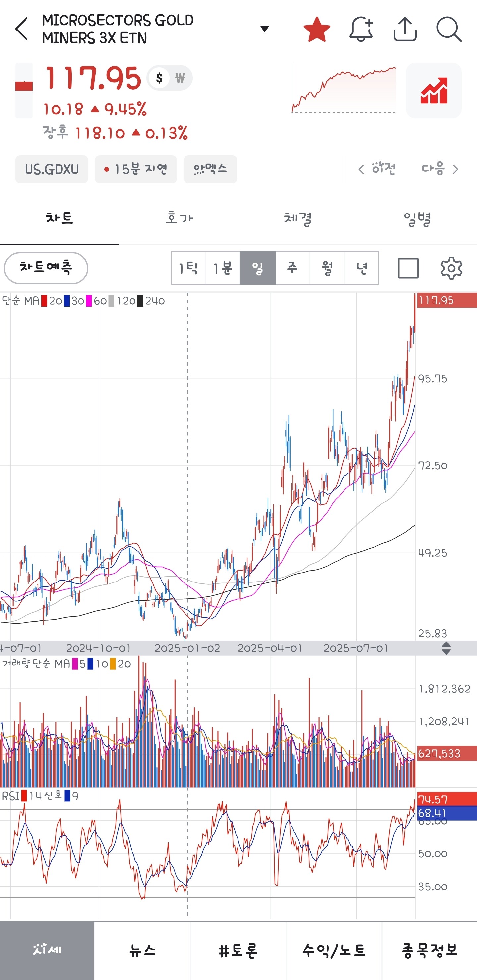Open the red trading chart icon button
Image resolution: width=477 pixels, height=980 pixels.
434,91
